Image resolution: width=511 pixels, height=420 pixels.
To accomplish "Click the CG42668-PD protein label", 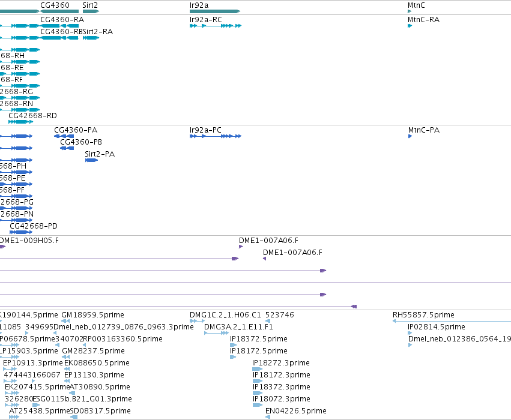I will pyautogui.click(x=34, y=226).
